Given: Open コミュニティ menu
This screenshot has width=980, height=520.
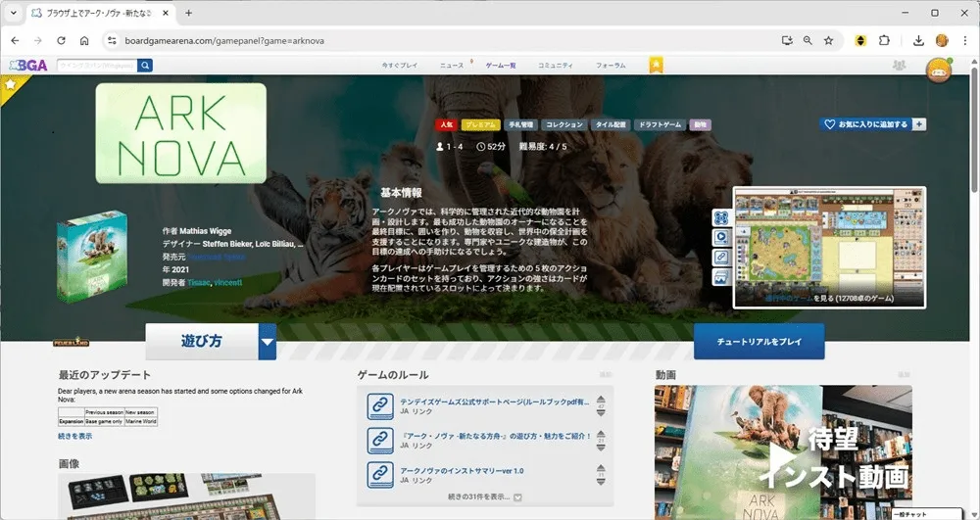Looking at the screenshot, I should tap(555, 65).
